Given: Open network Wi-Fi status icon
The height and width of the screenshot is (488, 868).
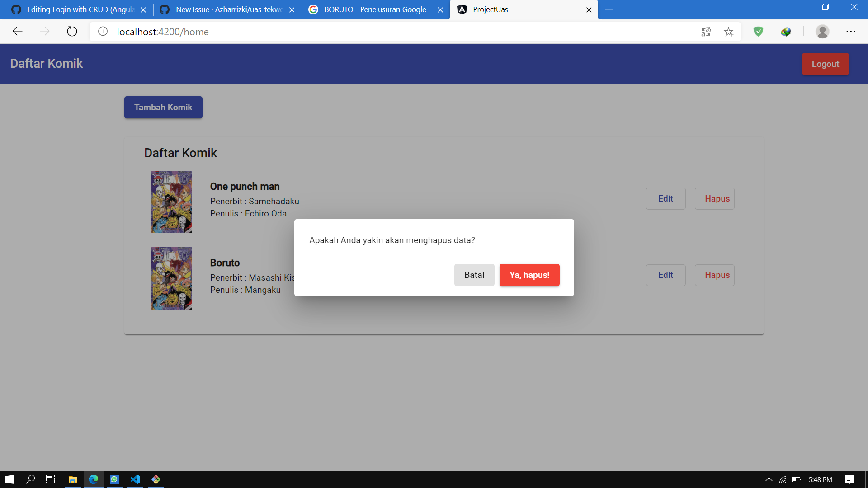Looking at the screenshot, I should point(783,479).
